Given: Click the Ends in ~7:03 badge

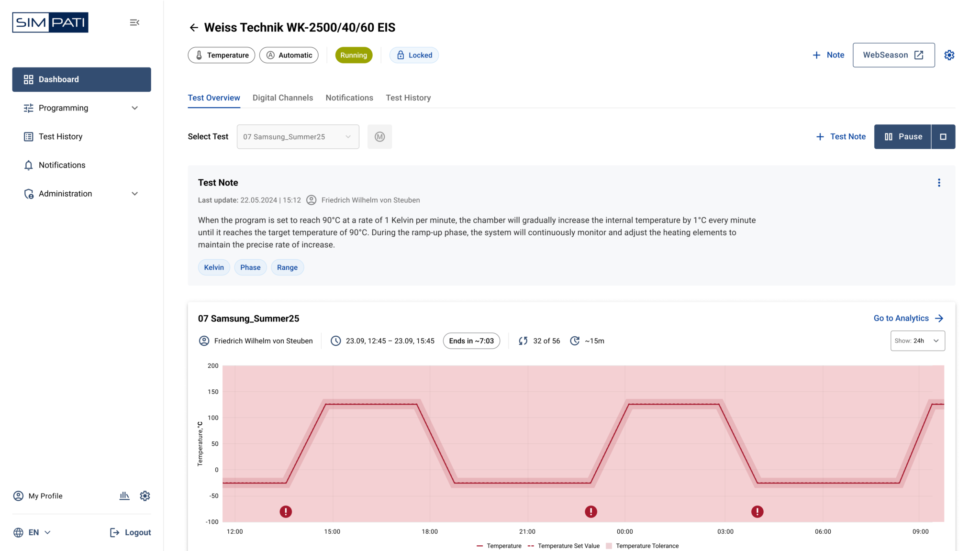Looking at the screenshot, I should 471,341.
